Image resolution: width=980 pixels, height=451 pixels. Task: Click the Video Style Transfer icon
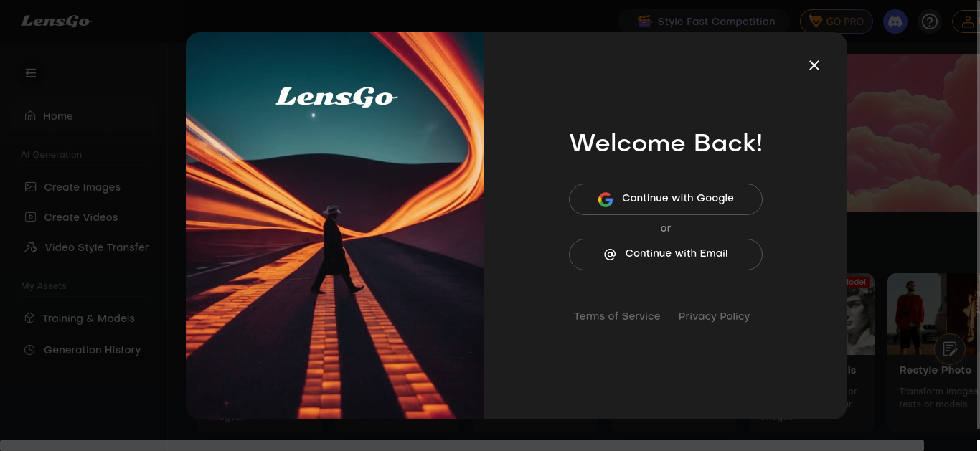click(x=31, y=247)
